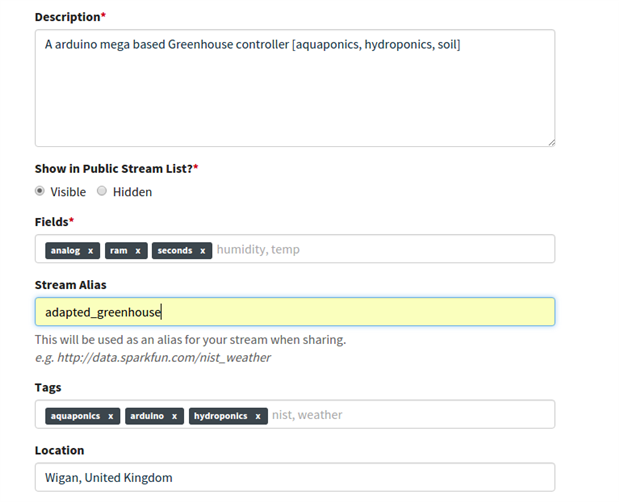Screen dimensions: 619x502
Task: Delete the aquaponics tag
Action: pyautogui.click(x=110, y=416)
